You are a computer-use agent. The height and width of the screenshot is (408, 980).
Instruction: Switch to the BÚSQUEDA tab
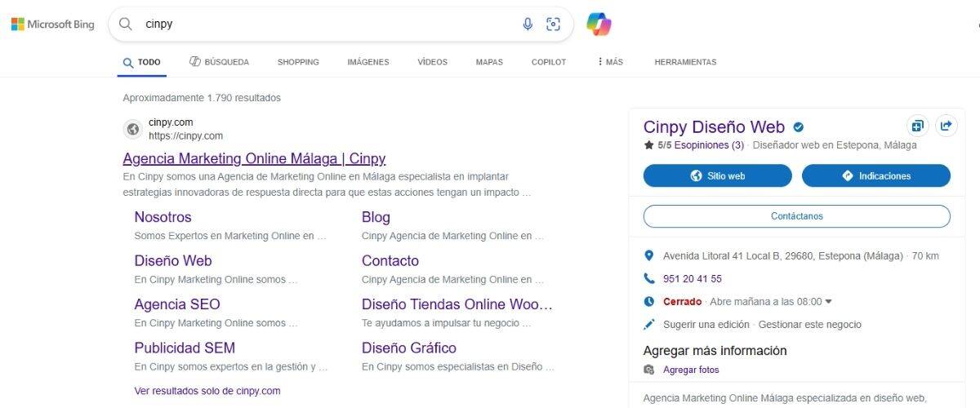[219, 62]
